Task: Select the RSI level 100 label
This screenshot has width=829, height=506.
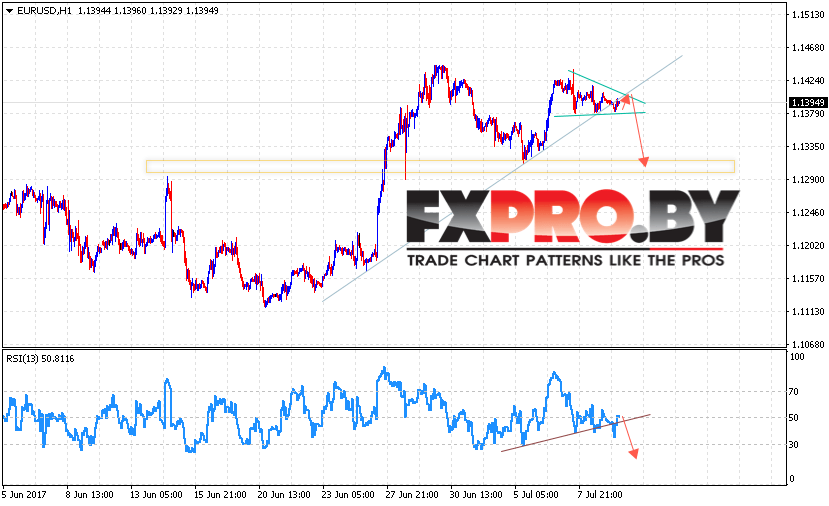Action: coord(797,357)
